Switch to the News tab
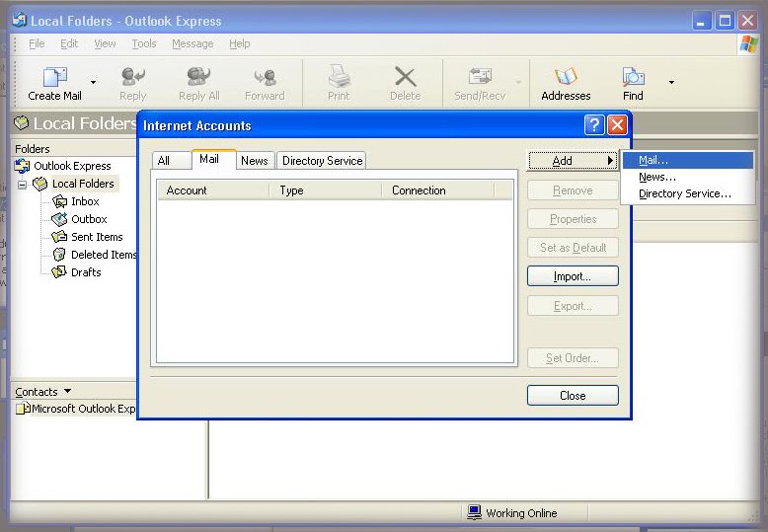Viewport: 768px width, 532px height. click(255, 161)
